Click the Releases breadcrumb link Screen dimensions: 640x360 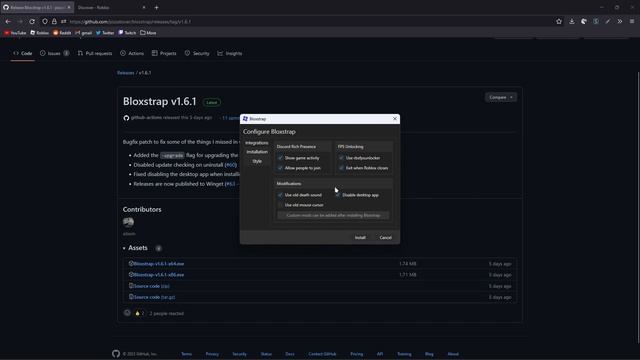click(126, 73)
